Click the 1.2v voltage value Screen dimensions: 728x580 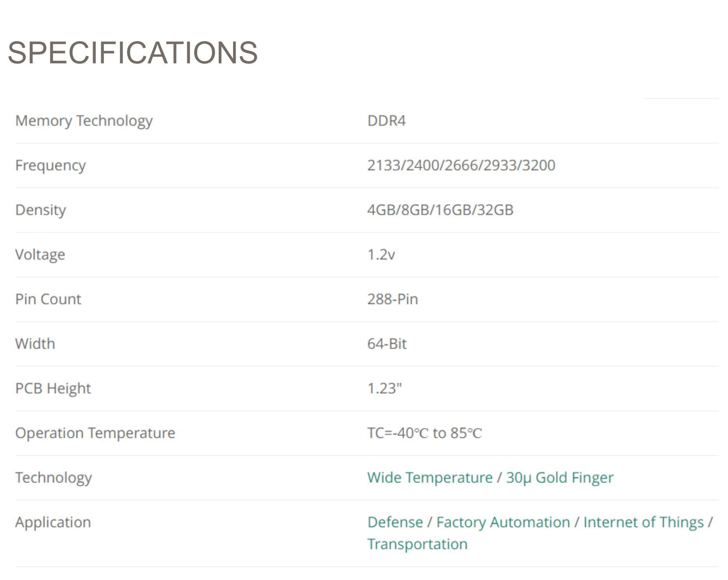[x=381, y=255]
